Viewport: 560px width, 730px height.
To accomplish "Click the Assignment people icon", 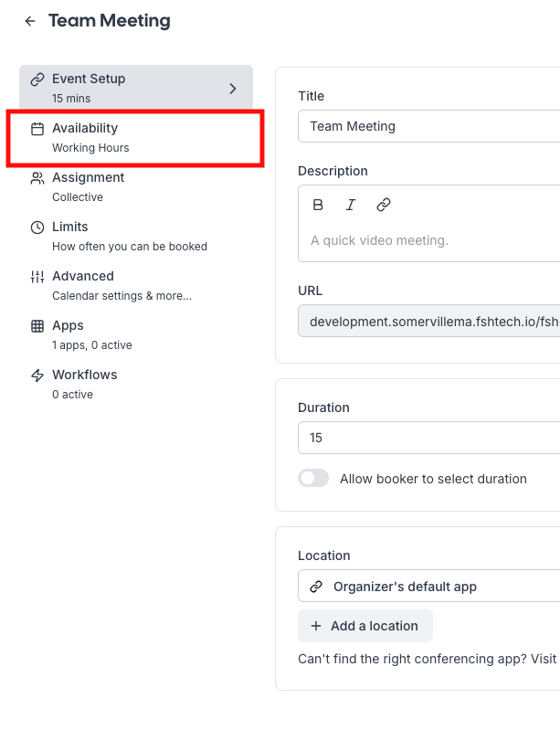I will pos(37,178).
